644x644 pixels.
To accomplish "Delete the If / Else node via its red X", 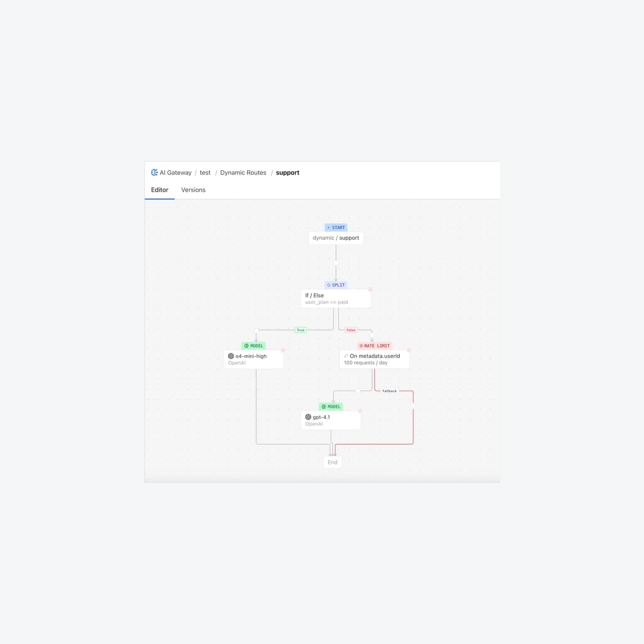I will pyautogui.click(x=370, y=290).
